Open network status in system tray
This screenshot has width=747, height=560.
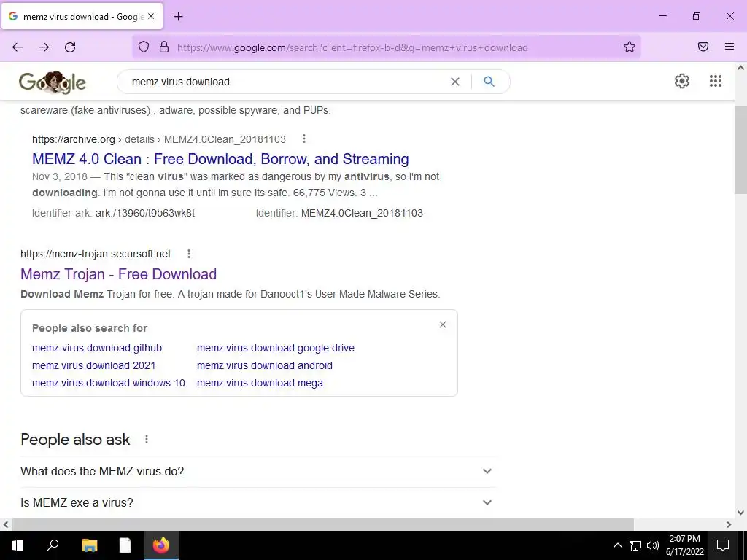[x=635, y=545]
